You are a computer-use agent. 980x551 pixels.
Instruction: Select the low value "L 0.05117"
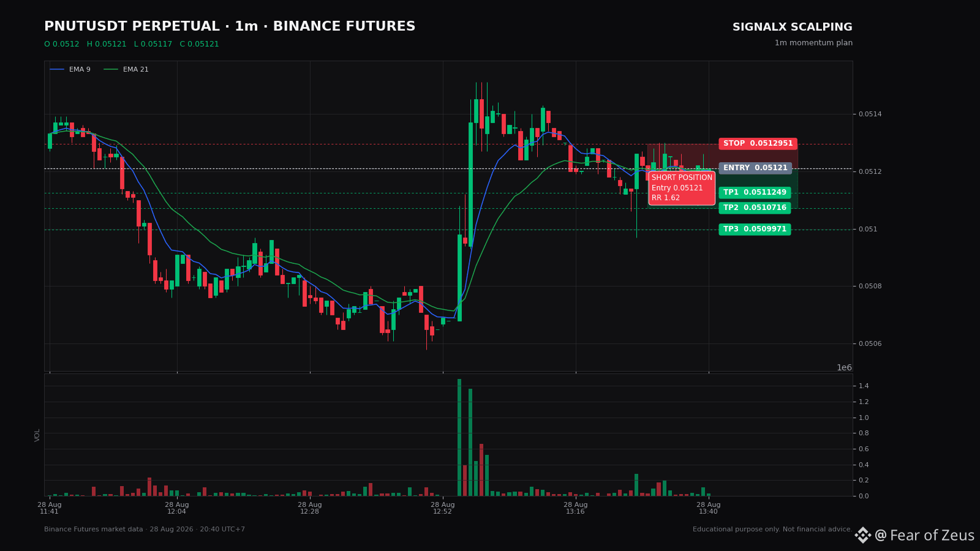point(153,44)
